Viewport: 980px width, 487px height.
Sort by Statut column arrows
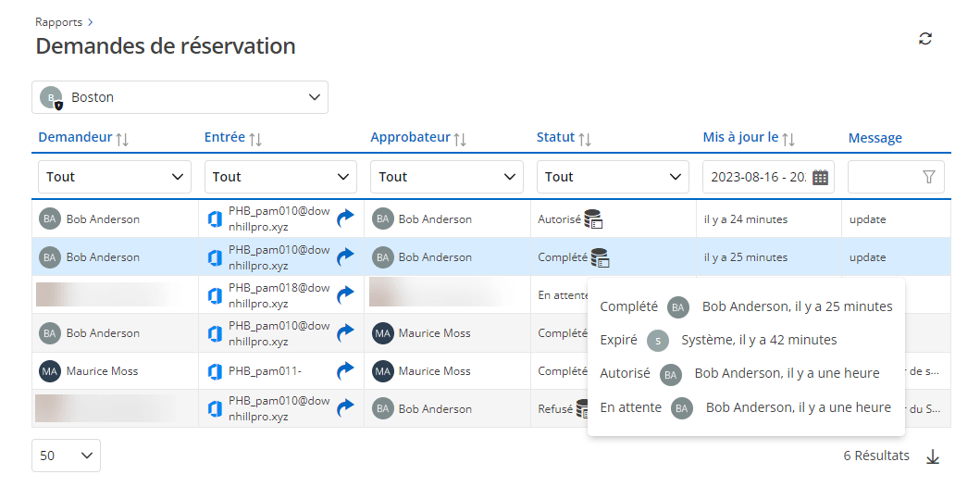click(585, 139)
